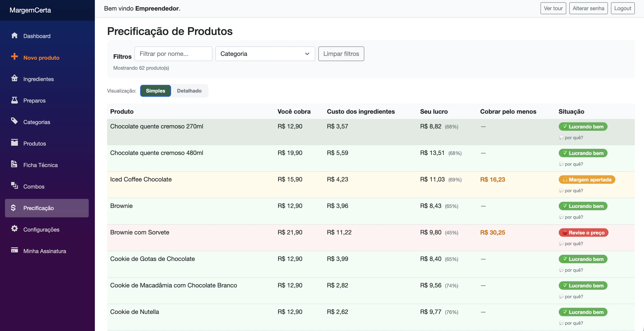Open Novo produto in the sidebar

tap(47, 57)
